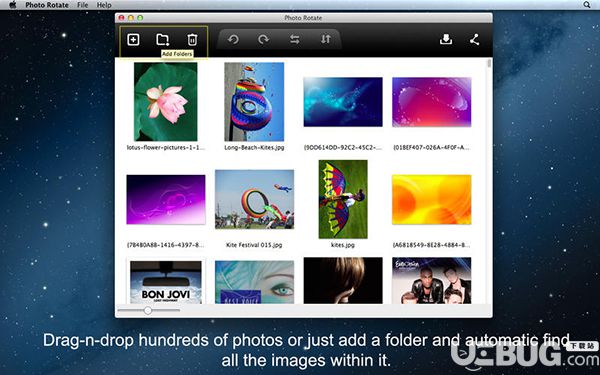Click the Long-Beach-Kites.jpg file name

pyautogui.click(x=254, y=147)
